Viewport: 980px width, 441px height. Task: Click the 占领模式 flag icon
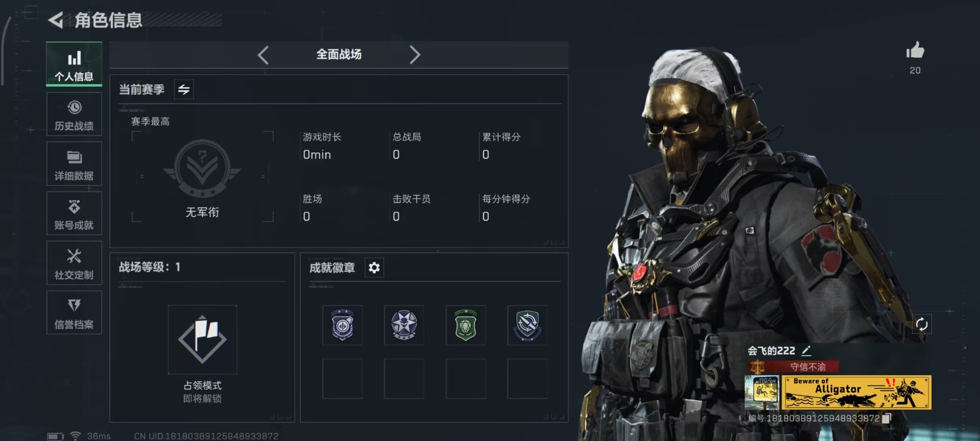coord(202,339)
